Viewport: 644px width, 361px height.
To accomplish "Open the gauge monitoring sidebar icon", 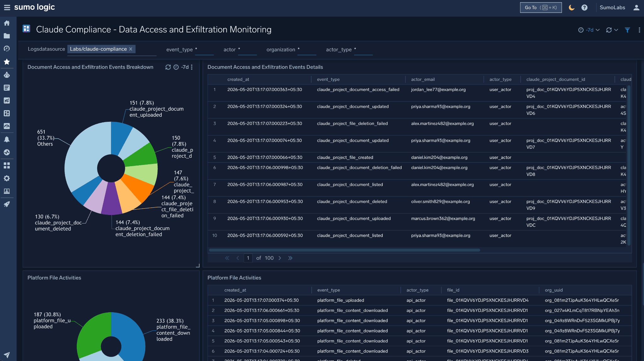I will [7, 126].
